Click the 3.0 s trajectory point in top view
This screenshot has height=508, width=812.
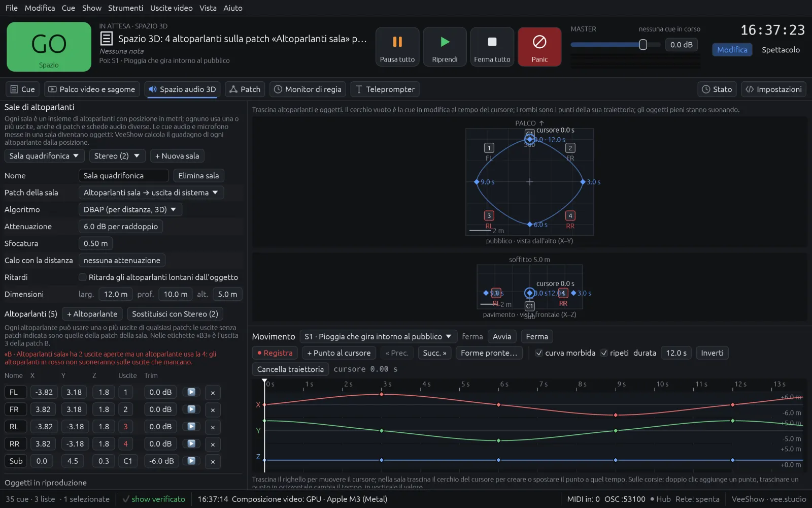(x=583, y=182)
